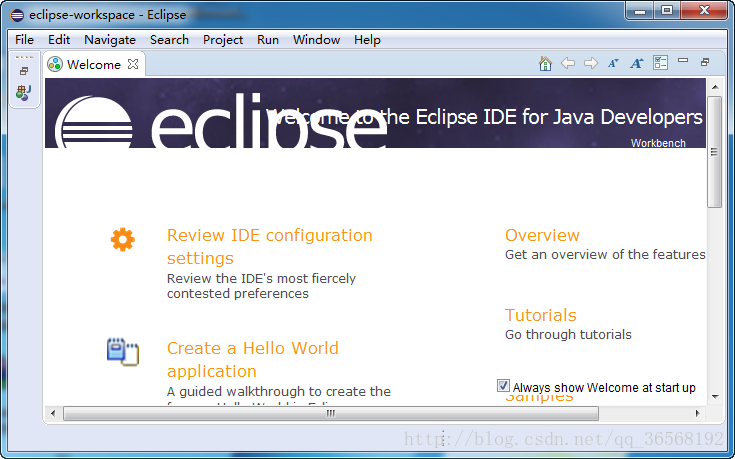Click the vertical scrollbar down arrow
This screenshot has width=735, height=459.
click(x=715, y=397)
